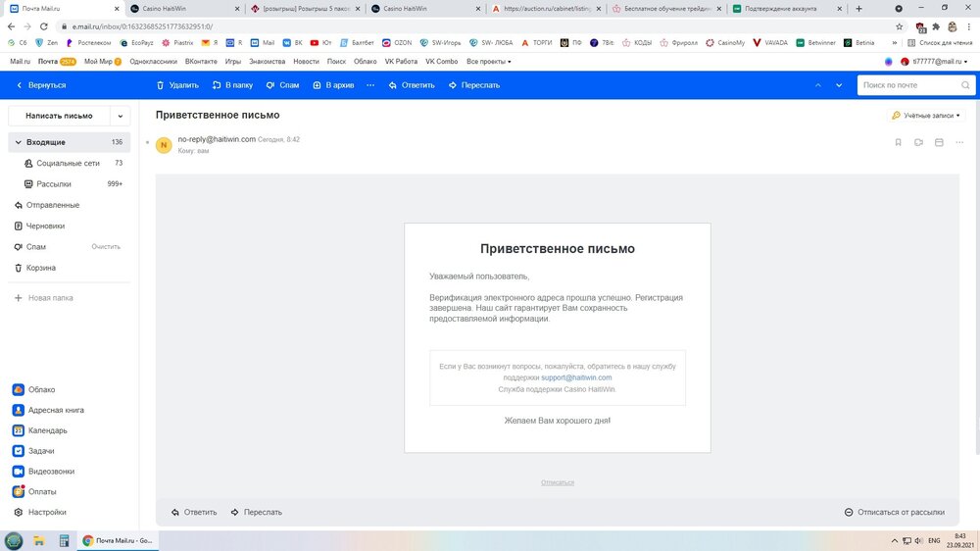Screen dimensions: 980x551
Task: Open Настройки gear in the sidebar
Action: (x=47, y=512)
